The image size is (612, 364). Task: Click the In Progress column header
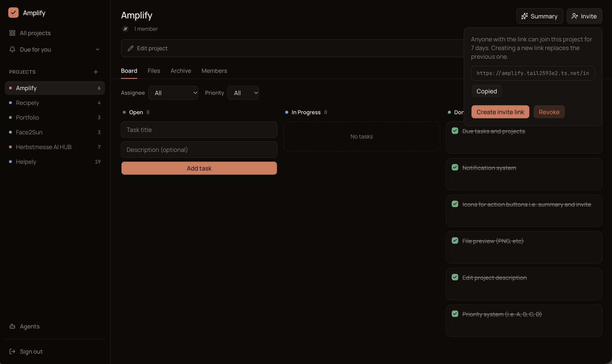[306, 112]
